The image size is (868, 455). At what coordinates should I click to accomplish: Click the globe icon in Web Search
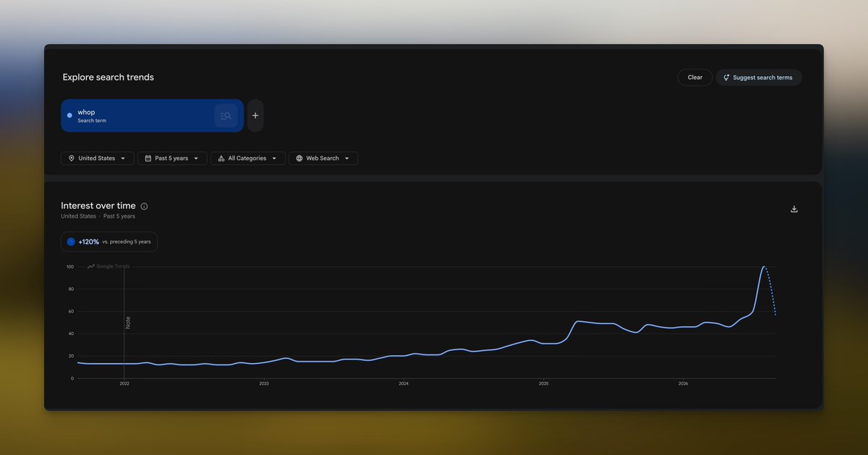tap(299, 158)
